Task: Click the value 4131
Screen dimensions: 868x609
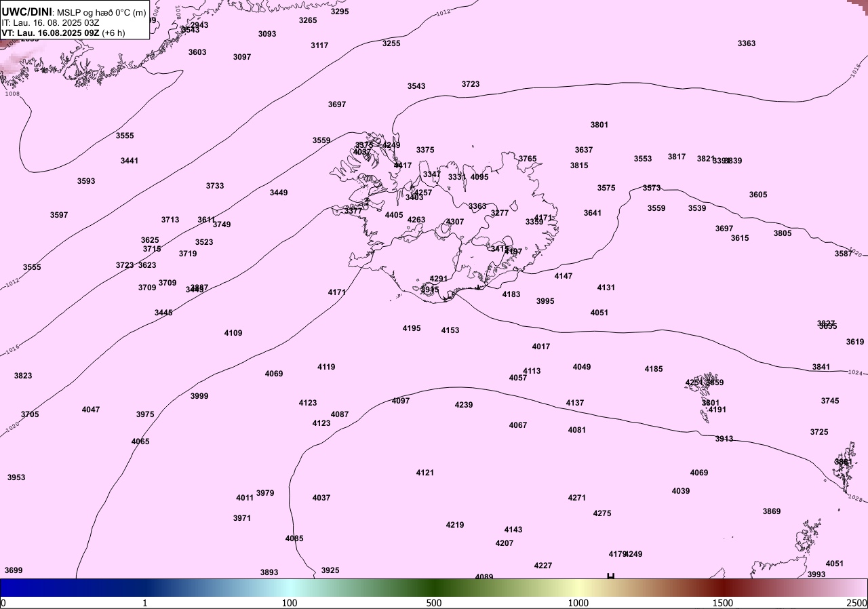Action: click(x=606, y=288)
